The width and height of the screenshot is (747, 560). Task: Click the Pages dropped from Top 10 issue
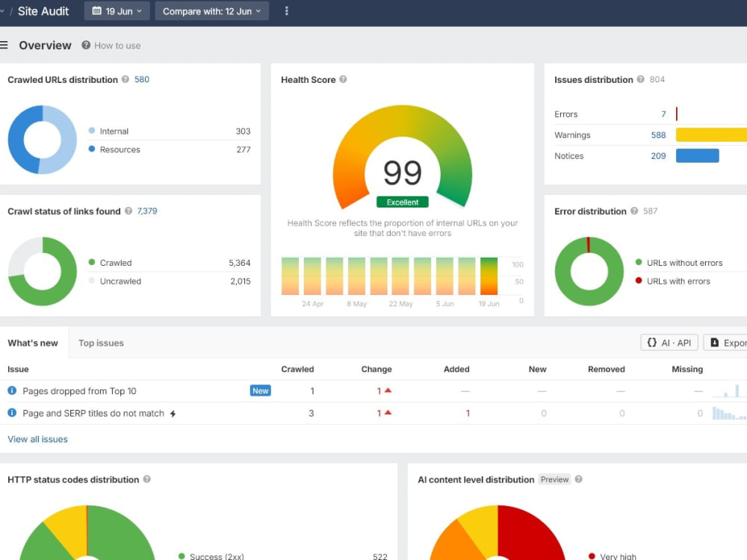tap(80, 391)
